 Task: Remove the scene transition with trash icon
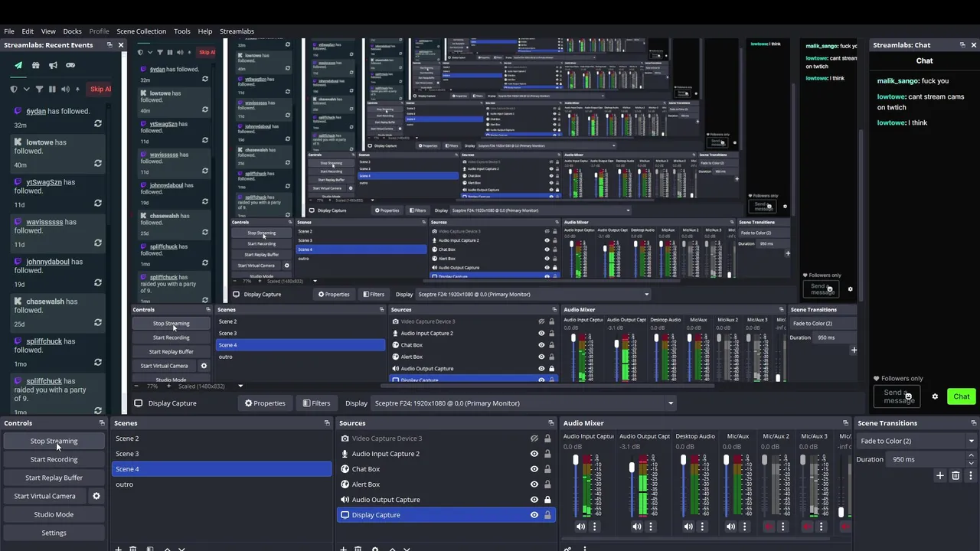[955, 476]
